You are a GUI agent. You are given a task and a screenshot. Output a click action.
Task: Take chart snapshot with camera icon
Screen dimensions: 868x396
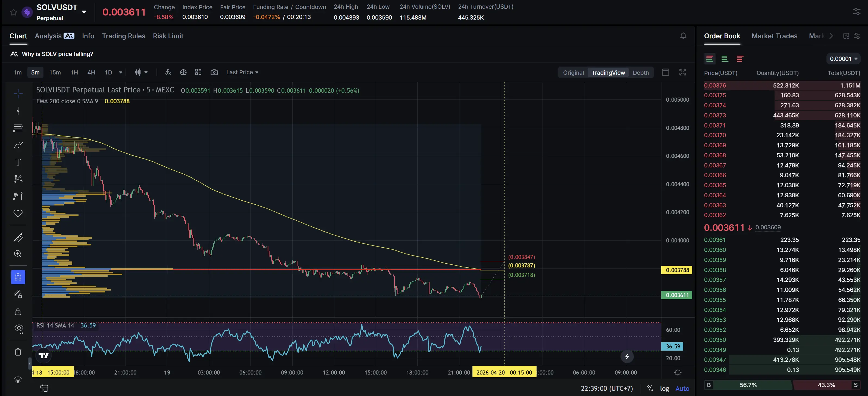pos(214,72)
